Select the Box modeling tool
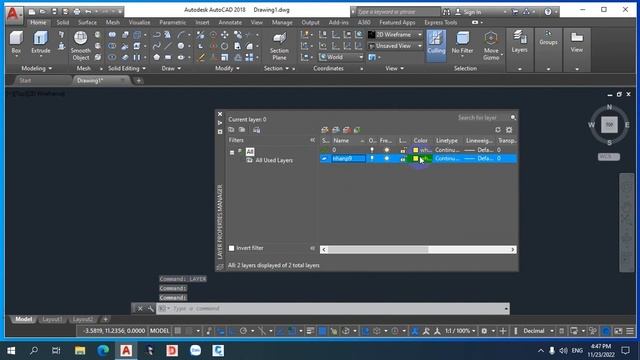This screenshot has width=640, height=360. point(16,42)
